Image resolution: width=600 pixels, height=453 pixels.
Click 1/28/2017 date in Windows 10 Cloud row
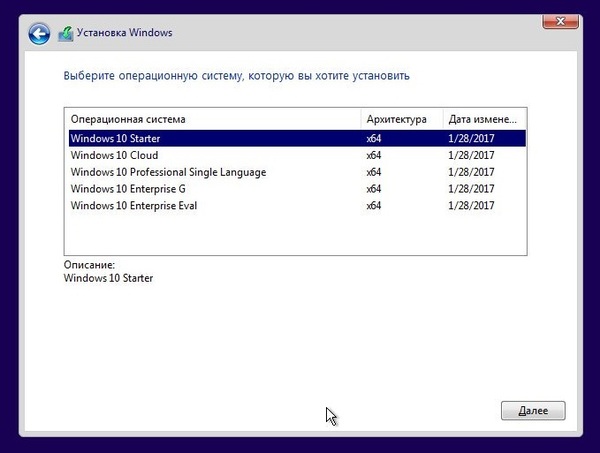point(471,155)
